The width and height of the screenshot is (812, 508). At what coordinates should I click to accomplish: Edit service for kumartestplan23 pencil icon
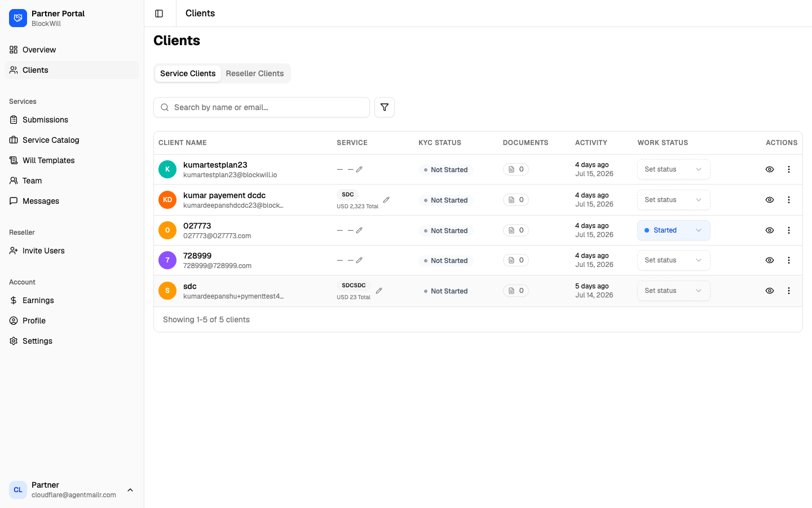tap(359, 169)
